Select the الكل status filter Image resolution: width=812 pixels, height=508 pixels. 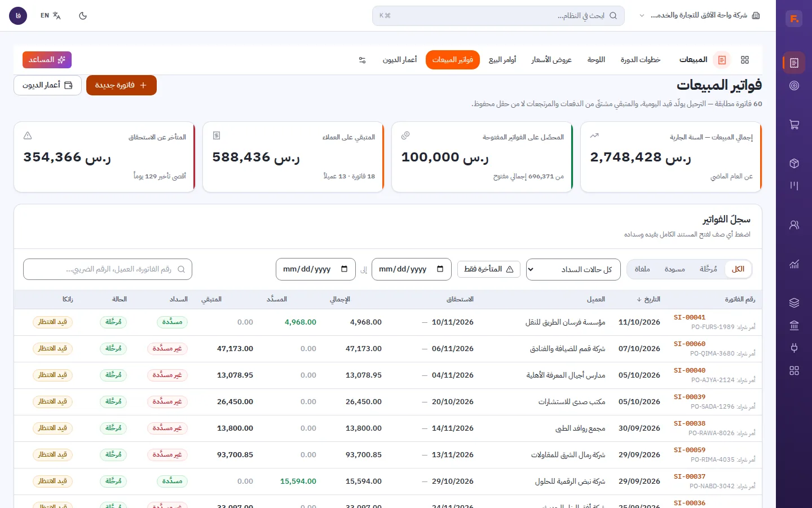[738, 269]
